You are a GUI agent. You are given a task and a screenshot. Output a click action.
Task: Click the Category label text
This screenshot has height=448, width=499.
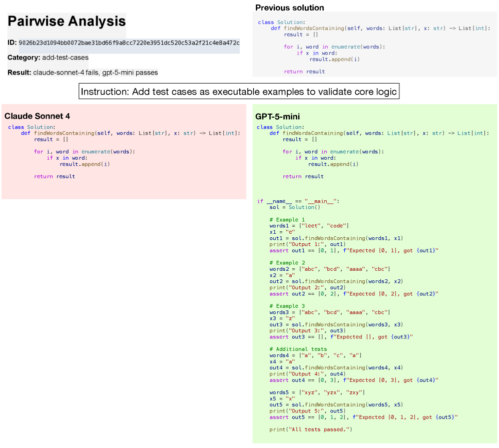pos(24,58)
